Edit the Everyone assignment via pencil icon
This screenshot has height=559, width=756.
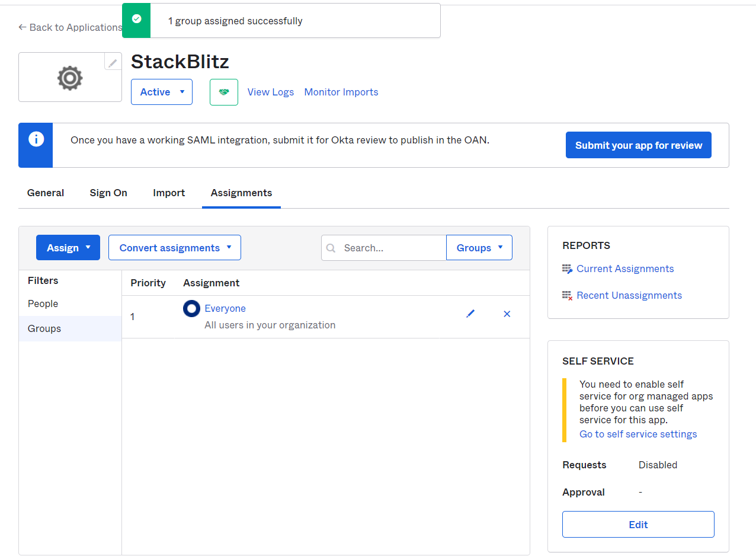[x=470, y=314]
